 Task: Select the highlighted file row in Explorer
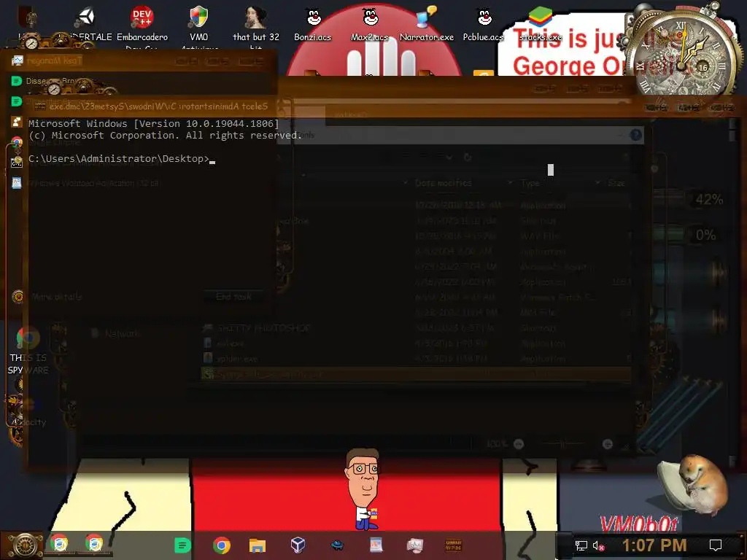pyautogui.click(x=417, y=374)
